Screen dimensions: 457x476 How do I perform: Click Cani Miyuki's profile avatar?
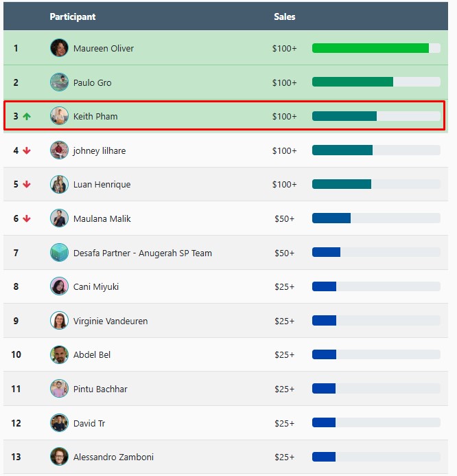tap(59, 286)
